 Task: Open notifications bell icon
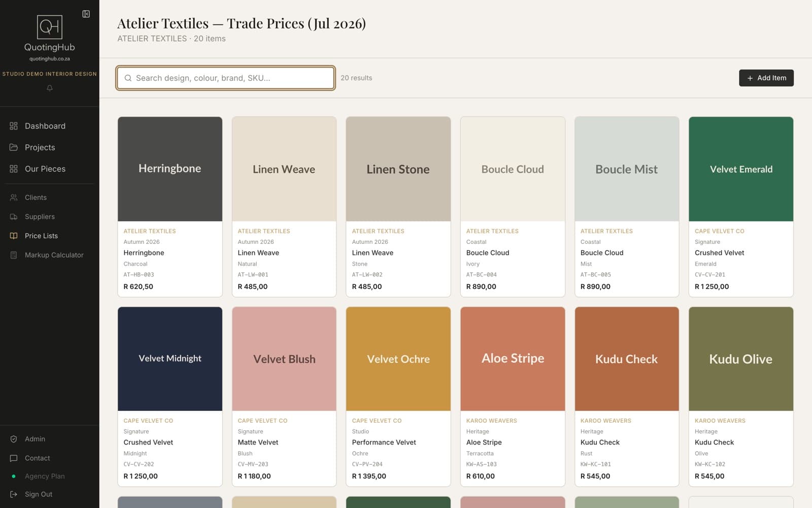pos(50,88)
